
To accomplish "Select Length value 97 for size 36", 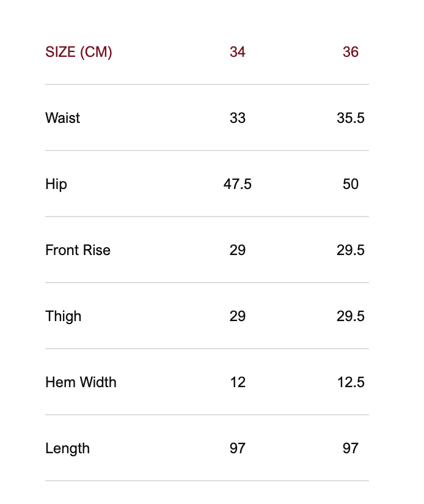I will coord(351,448).
